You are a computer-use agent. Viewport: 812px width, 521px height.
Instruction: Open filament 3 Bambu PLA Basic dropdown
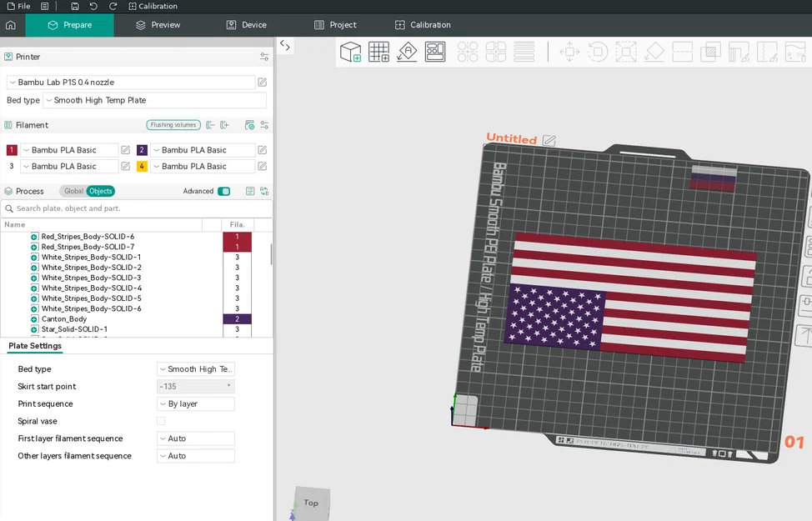(69, 166)
